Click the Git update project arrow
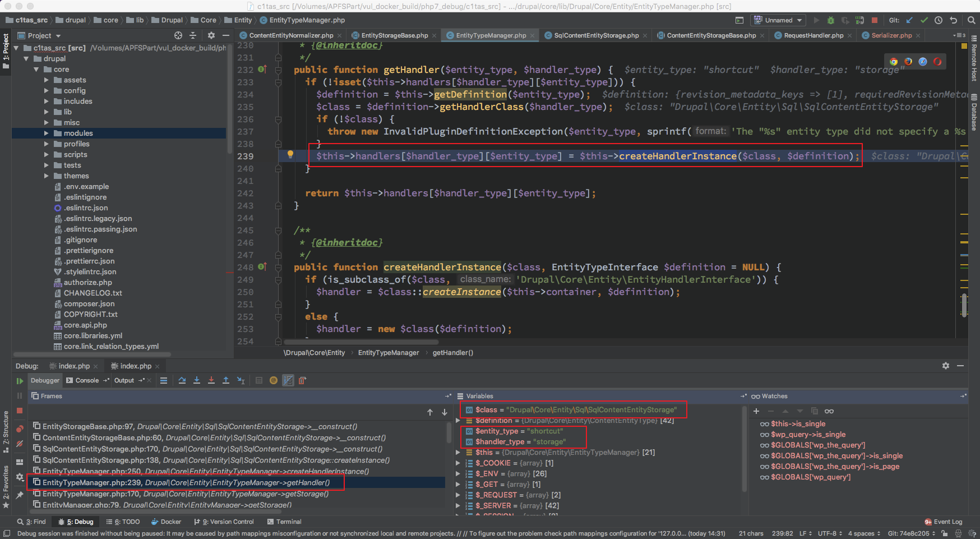 pos(909,20)
